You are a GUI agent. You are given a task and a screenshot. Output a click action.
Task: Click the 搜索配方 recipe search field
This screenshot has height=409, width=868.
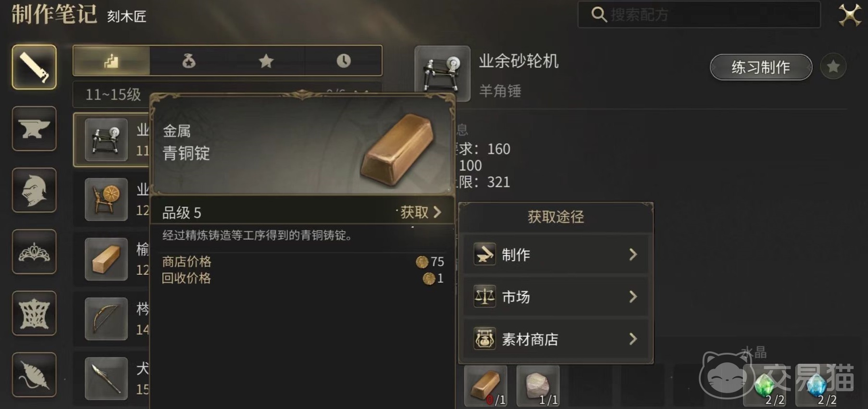[699, 14]
